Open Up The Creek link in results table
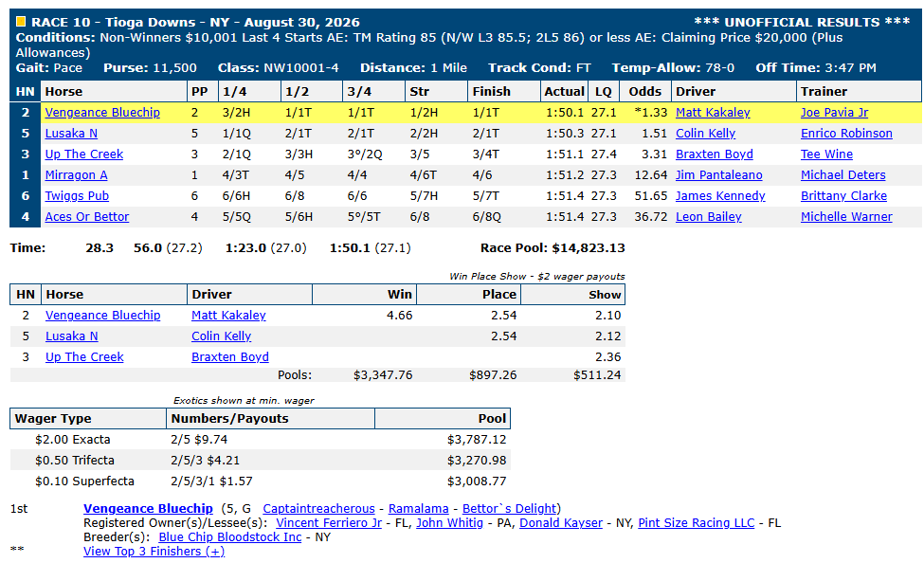This screenshot has width=924, height=563. pos(84,154)
